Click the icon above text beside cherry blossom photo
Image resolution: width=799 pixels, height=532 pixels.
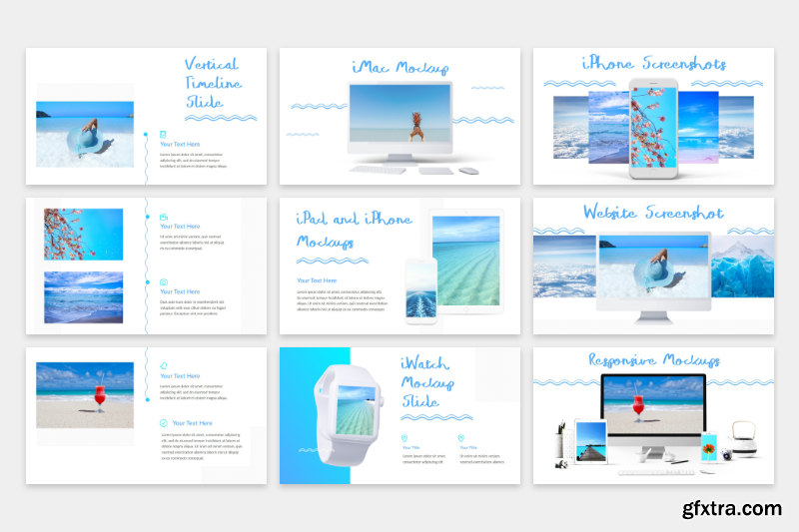pyautogui.click(x=164, y=217)
